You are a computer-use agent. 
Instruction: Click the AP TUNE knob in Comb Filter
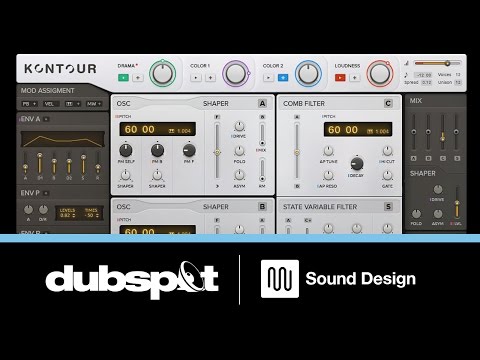pos(328,151)
